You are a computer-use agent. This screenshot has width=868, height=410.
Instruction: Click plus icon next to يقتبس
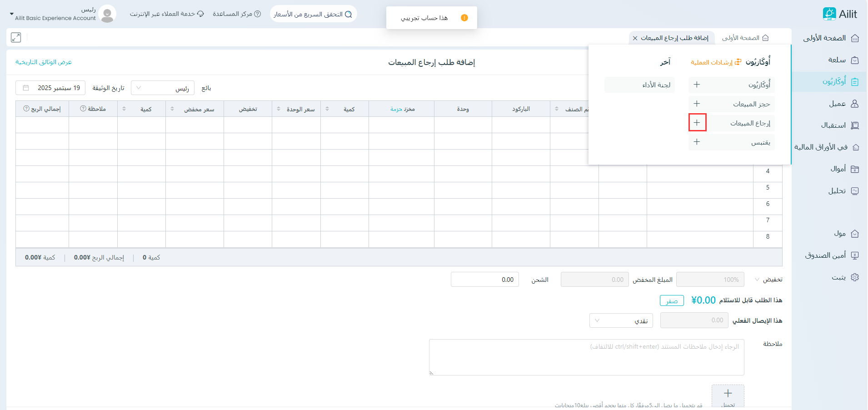pyautogui.click(x=697, y=142)
